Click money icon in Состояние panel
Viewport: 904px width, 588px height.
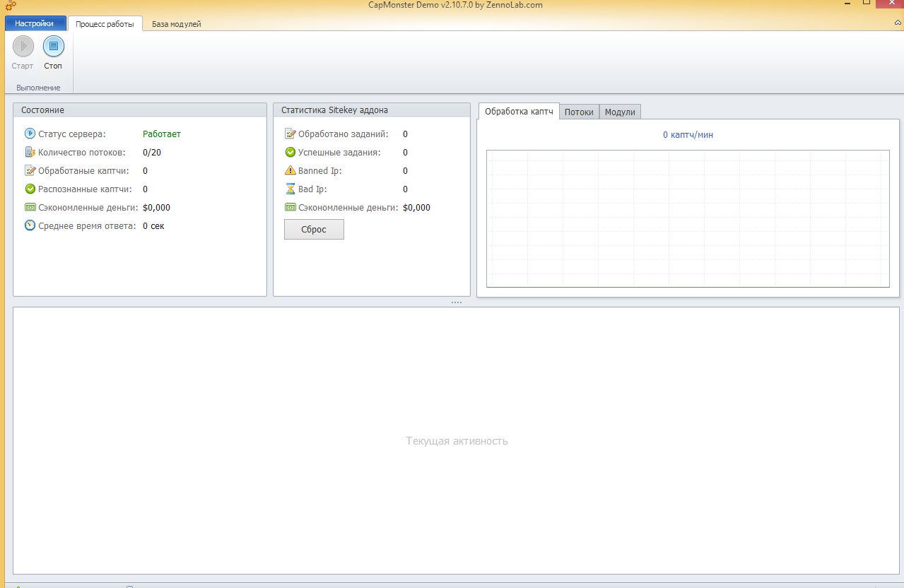click(30, 207)
